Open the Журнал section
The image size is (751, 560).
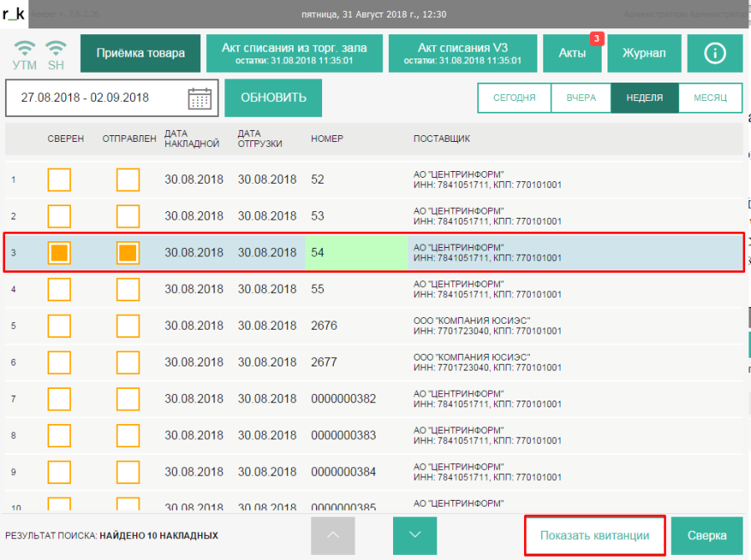coord(643,53)
